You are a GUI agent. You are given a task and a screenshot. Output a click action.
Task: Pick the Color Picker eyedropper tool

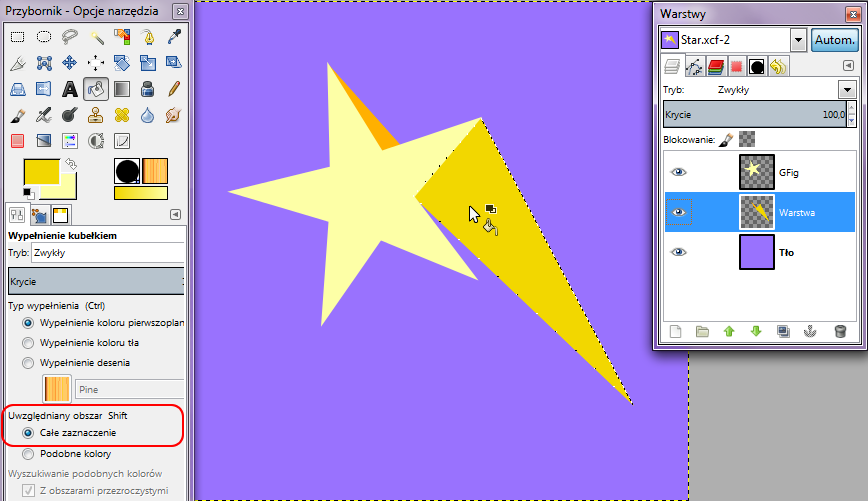click(x=174, y=37)
